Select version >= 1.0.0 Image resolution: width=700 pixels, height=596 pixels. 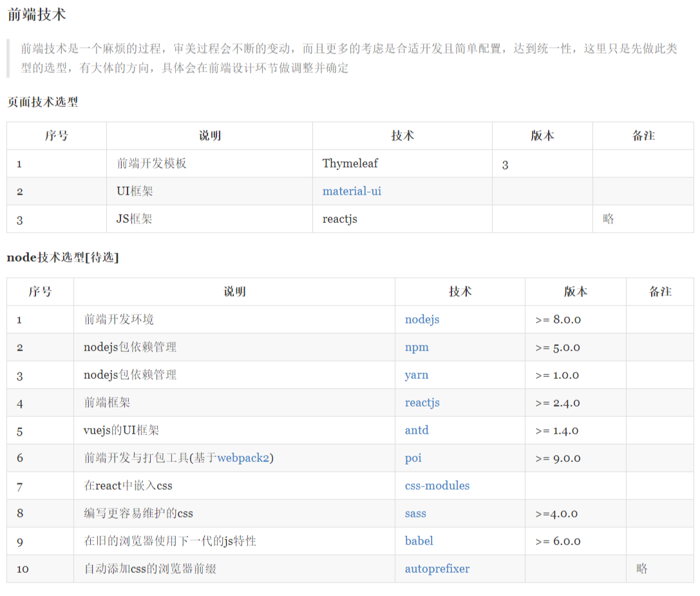coord(557,375)
